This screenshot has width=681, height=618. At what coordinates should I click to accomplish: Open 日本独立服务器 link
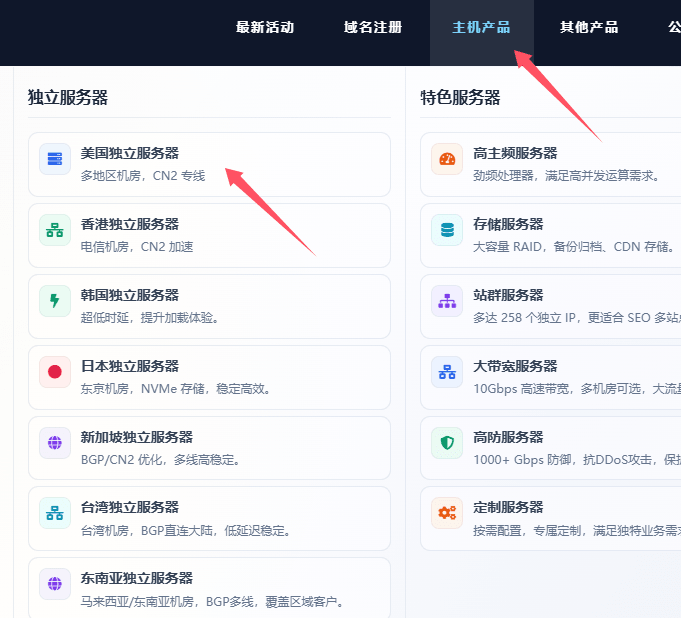pyautogui.click(x=130, y=366)
